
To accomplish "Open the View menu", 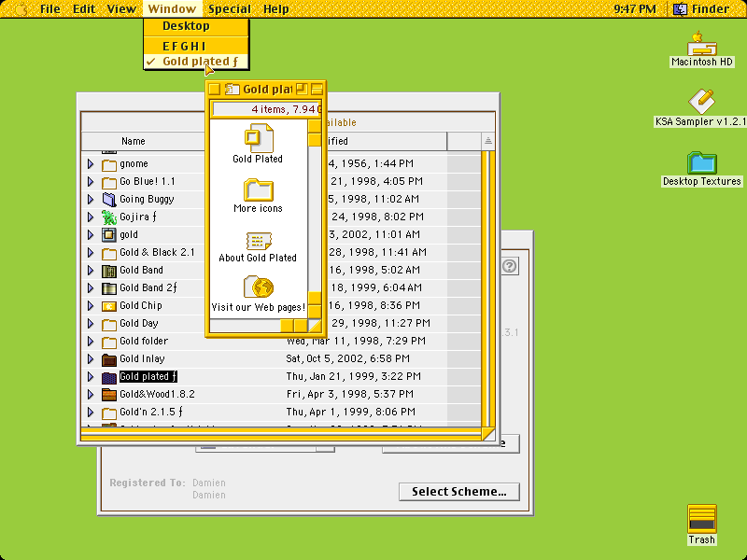I will click(121, 9).
